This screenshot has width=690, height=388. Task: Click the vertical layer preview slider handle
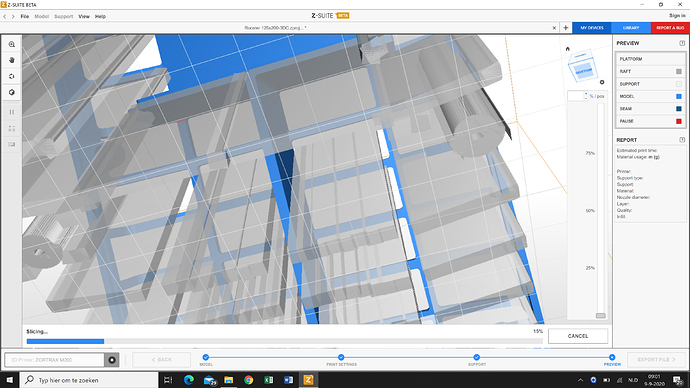click(x=601, y=315)
